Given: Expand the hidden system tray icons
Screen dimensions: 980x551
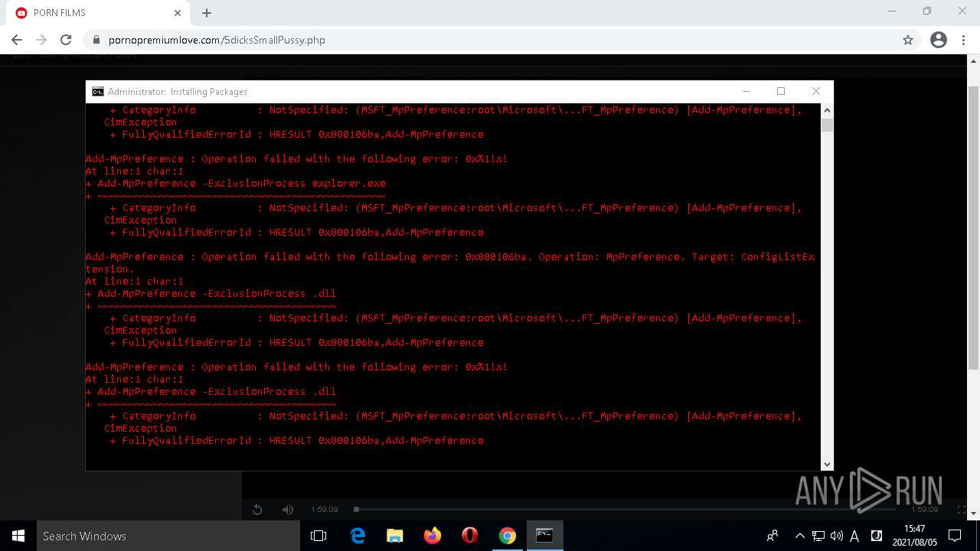Looking at the screenshot, I should click(800, 536).
